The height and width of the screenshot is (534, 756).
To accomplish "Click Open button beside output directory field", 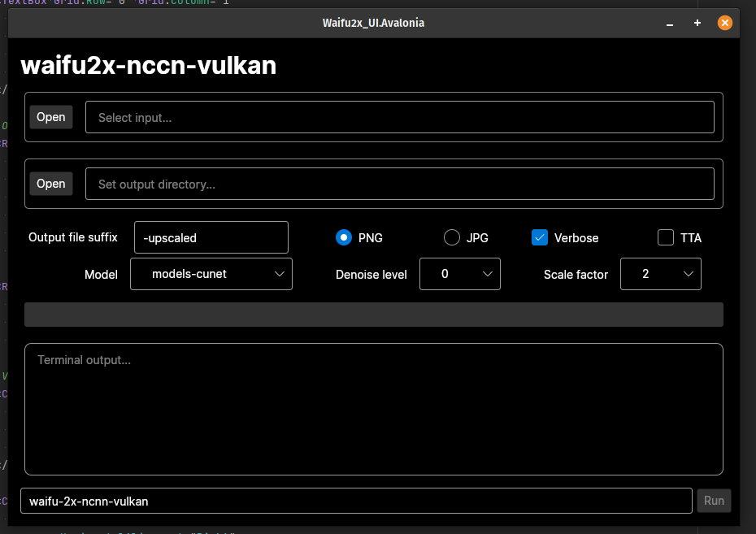I will [x=51, y=184].
